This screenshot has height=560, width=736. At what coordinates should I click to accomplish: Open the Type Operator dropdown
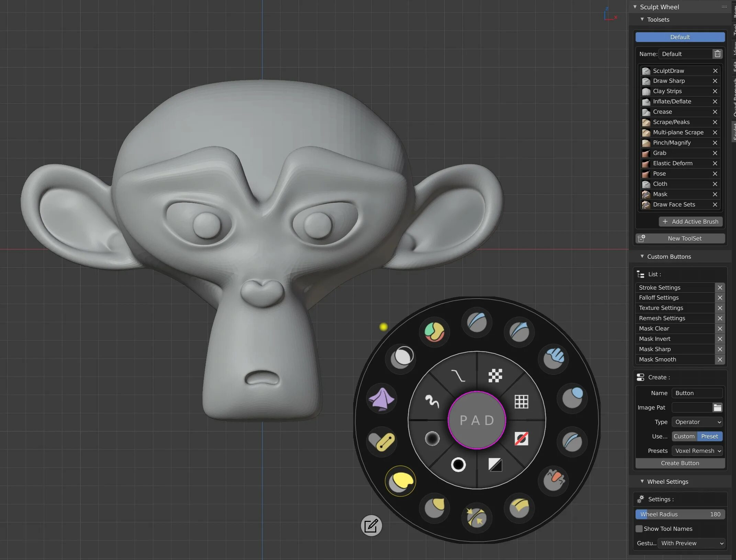697,422
